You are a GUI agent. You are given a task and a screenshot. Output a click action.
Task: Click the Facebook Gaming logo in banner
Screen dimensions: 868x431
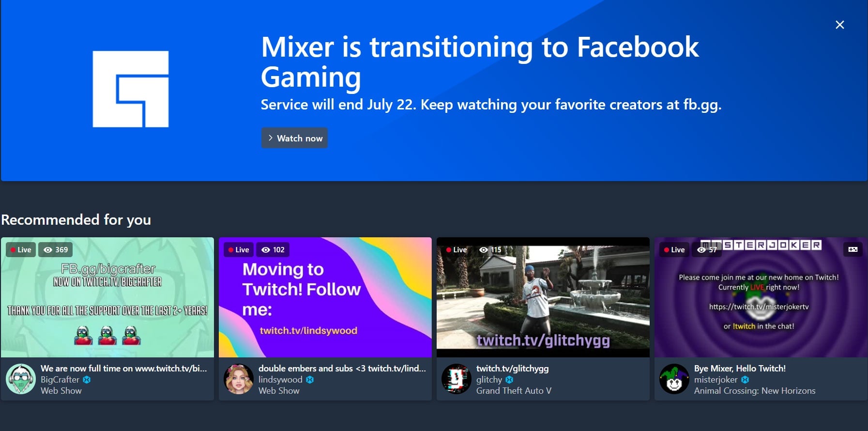[131, 89]
